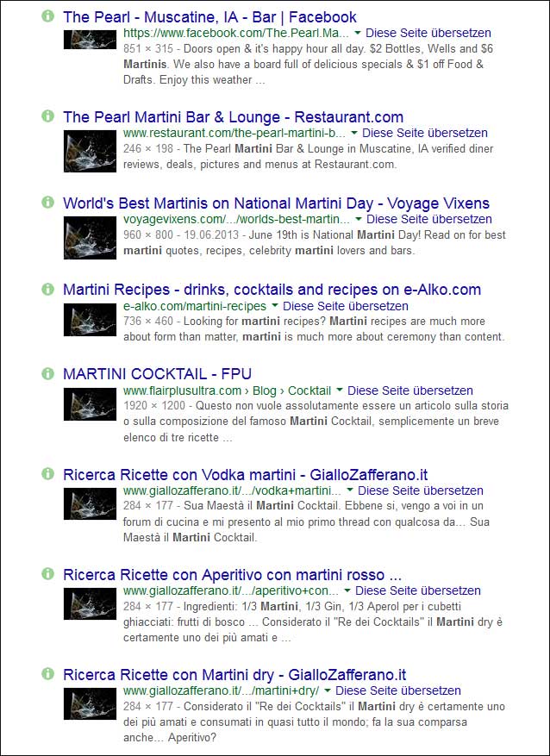Click the green info icon beside The Pearl - Muscatine Facebook result
This screenshot has height=756, width=550.
(x=47, y=16)
